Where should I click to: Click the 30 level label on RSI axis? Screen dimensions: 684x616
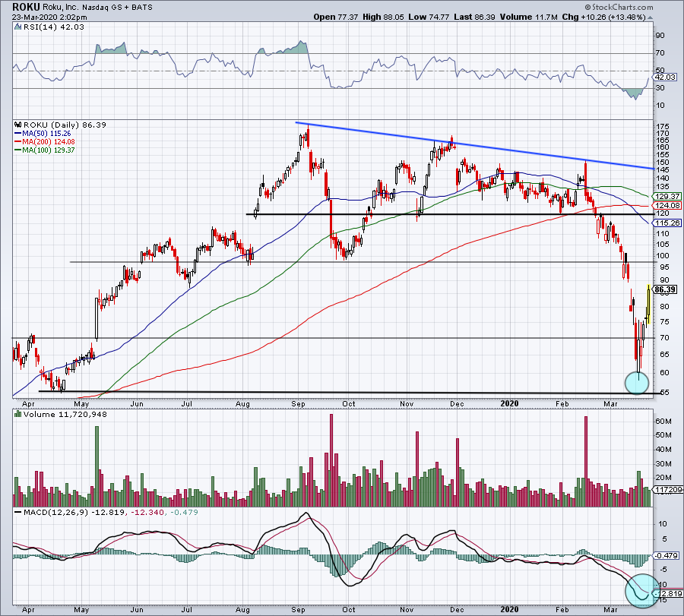click(x=660, y=88)
